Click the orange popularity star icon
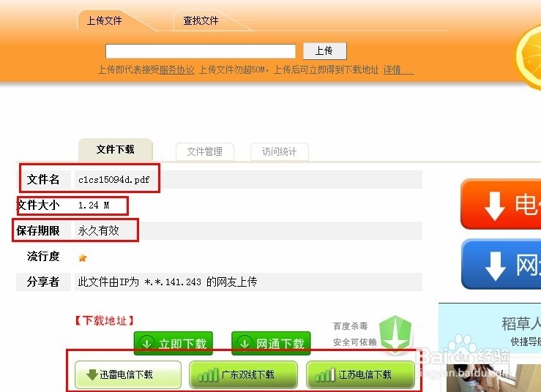Image resolution: width=541 pixels, height=392 pixels. coord(83,257)
